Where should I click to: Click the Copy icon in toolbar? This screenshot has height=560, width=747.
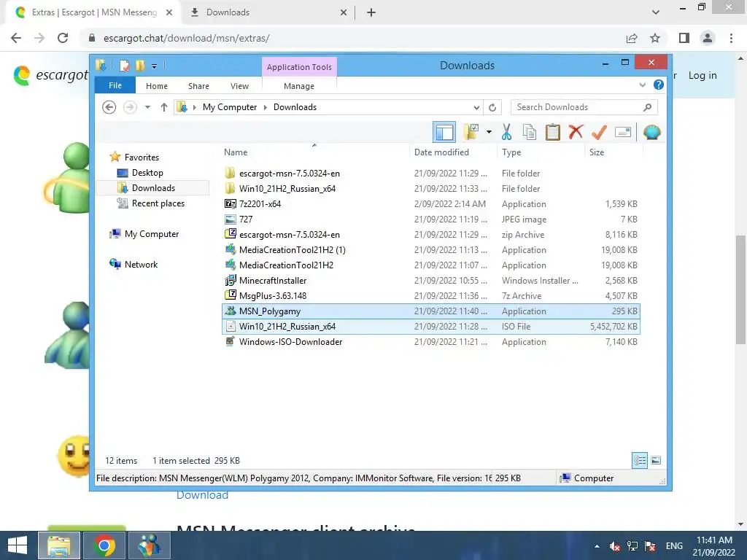530,133
